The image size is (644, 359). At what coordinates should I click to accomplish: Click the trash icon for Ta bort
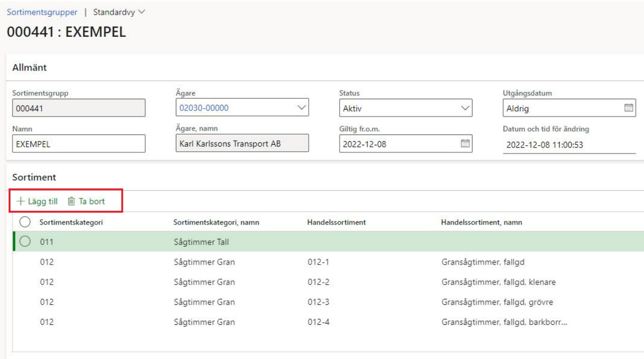click(x=71, y=201)
